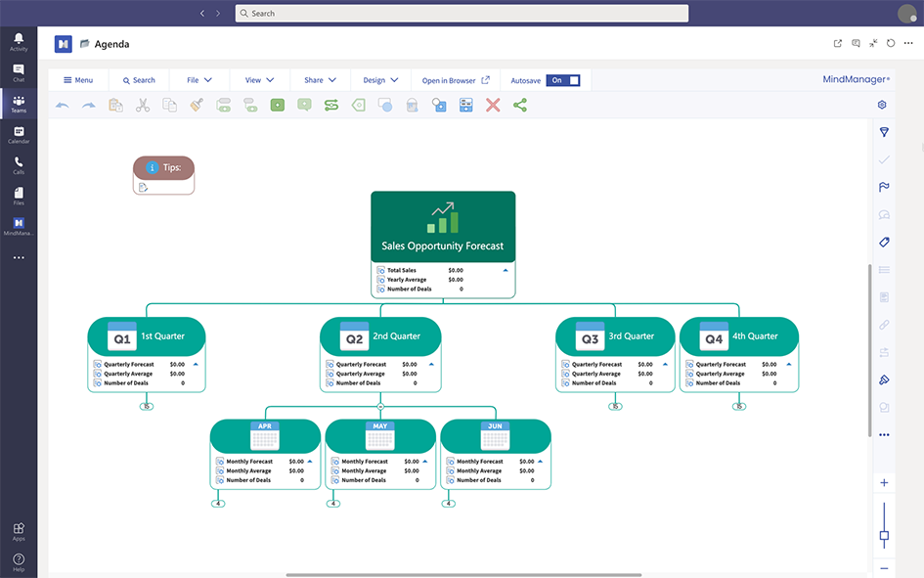
Task: Open the tag icon in right sidebar
Action: click(884, 242)
